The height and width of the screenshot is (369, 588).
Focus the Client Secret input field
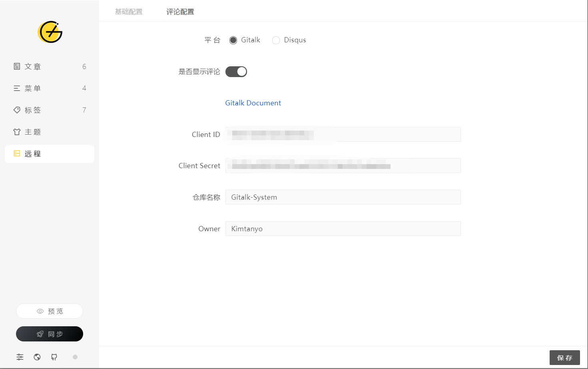(x=343, y=166)
